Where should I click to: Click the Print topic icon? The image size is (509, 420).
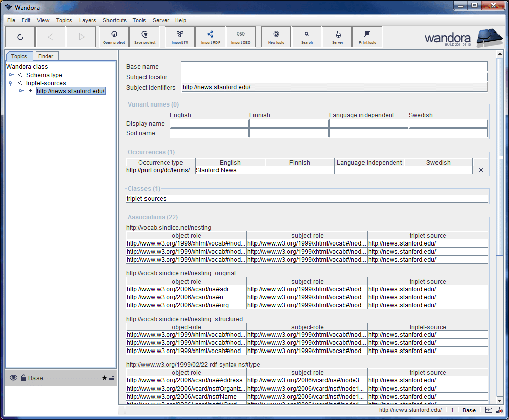click(367, 37)
